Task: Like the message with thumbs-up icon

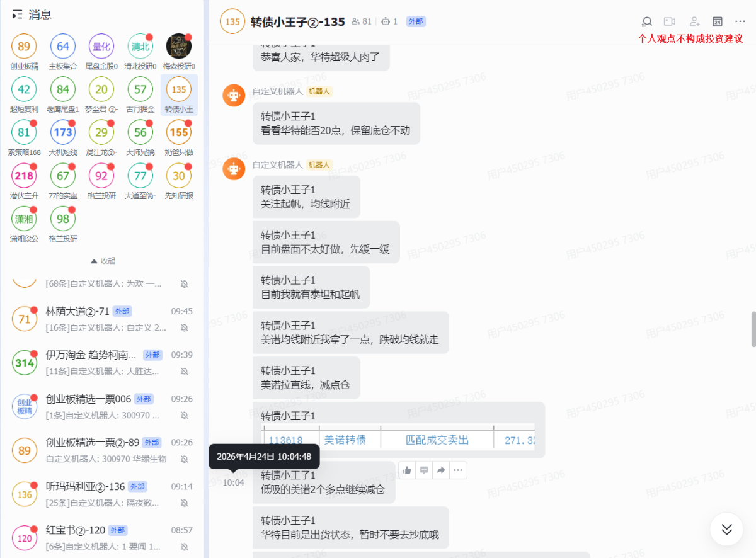Action: (407, 470)
